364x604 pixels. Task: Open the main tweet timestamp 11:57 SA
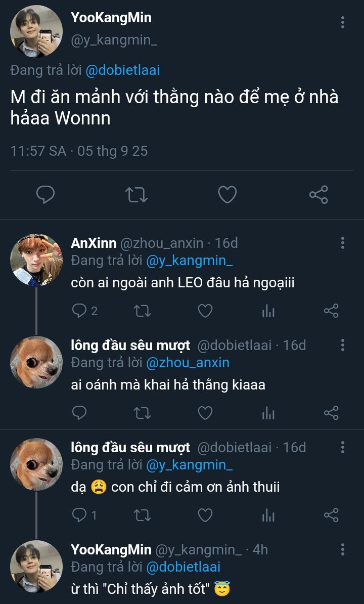click(x=38, y=151)
